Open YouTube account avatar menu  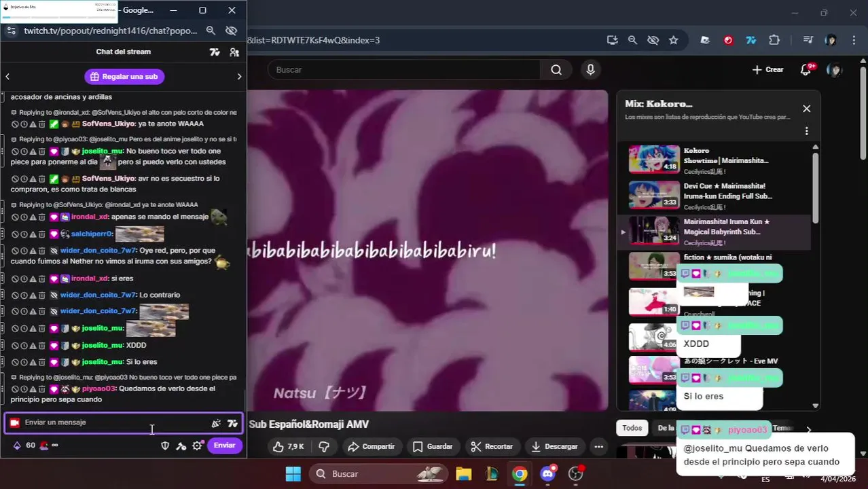tap(834, 70)
